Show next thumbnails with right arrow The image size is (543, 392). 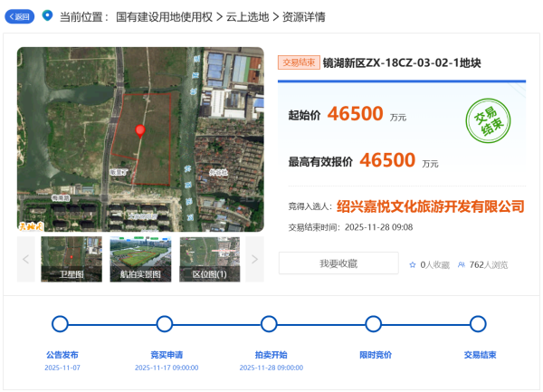[x=254, y=259]
